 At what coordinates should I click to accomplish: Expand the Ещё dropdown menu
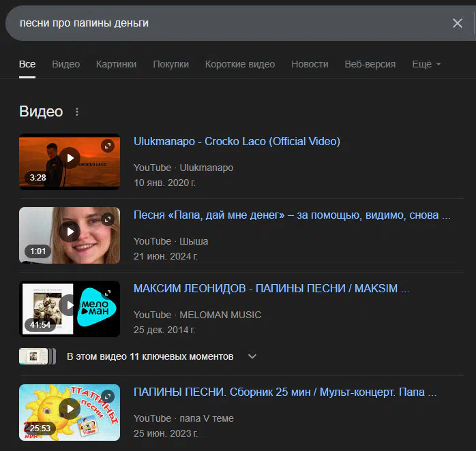[426, 64]
